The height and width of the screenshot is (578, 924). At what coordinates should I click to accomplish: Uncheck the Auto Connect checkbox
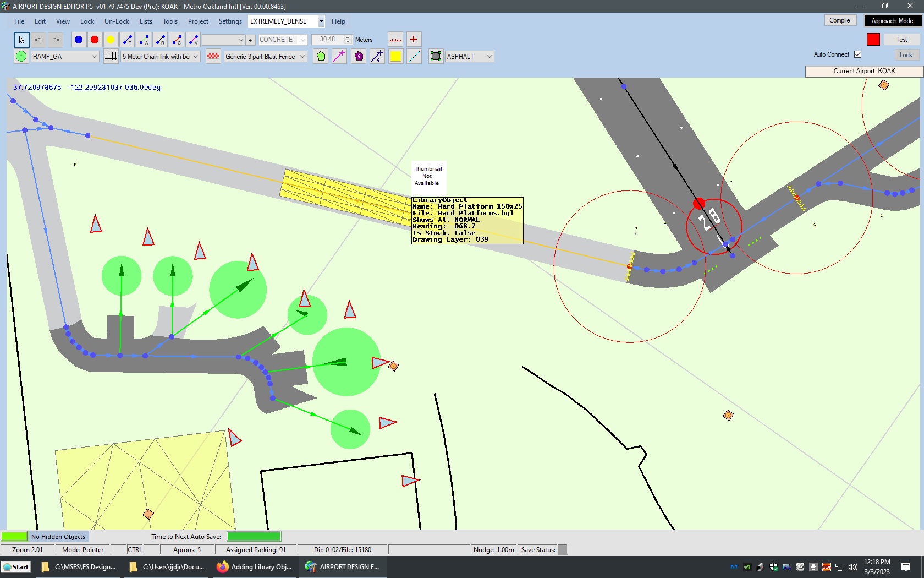click(857, 54)
